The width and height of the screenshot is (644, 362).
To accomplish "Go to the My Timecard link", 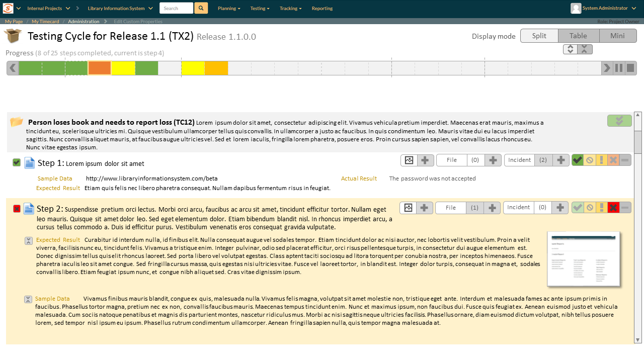I will [x=45, y=22].
